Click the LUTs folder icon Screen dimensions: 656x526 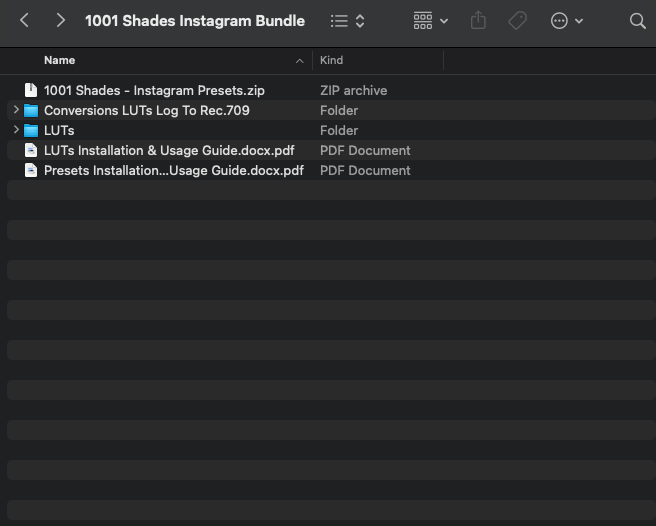(x=31, y=130)
